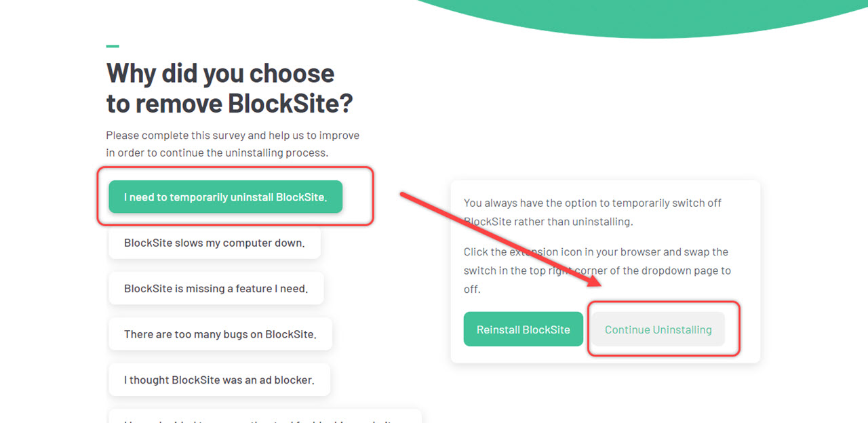
Task: Click the 'Why did you choose' heading line
Action: tap(220, 73)
